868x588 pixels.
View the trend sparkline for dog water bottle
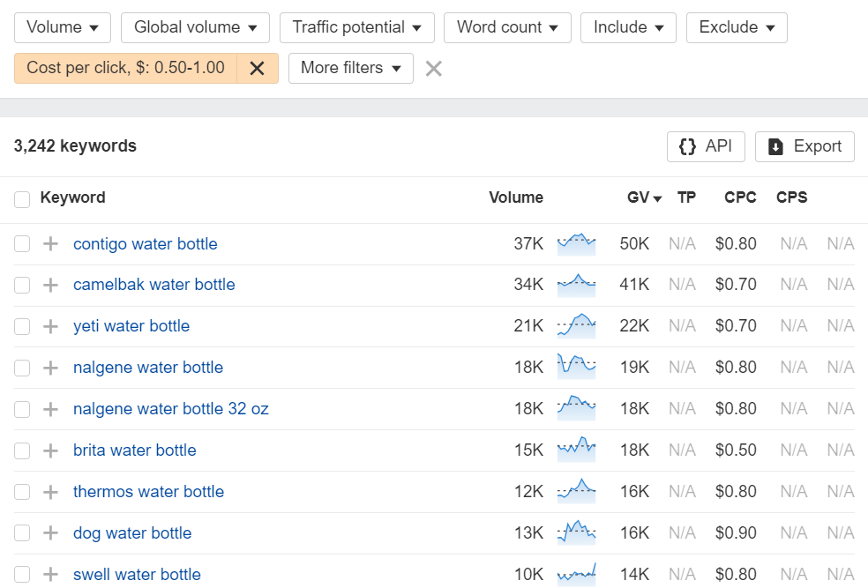(576, 532)
